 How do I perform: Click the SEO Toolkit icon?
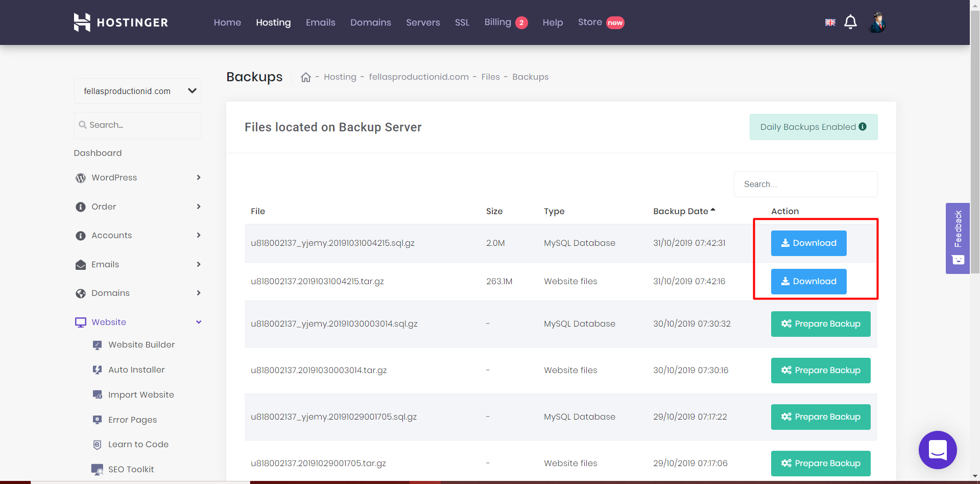coord(97,470)
